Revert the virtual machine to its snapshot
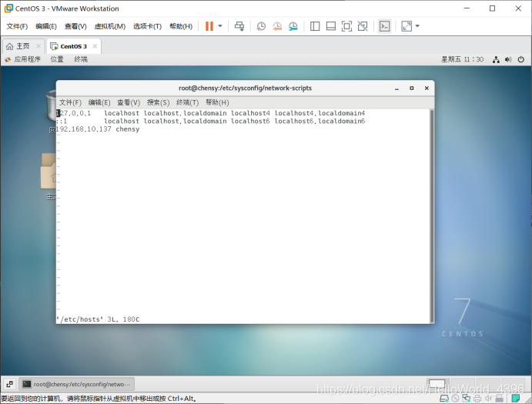 point(277,26)
